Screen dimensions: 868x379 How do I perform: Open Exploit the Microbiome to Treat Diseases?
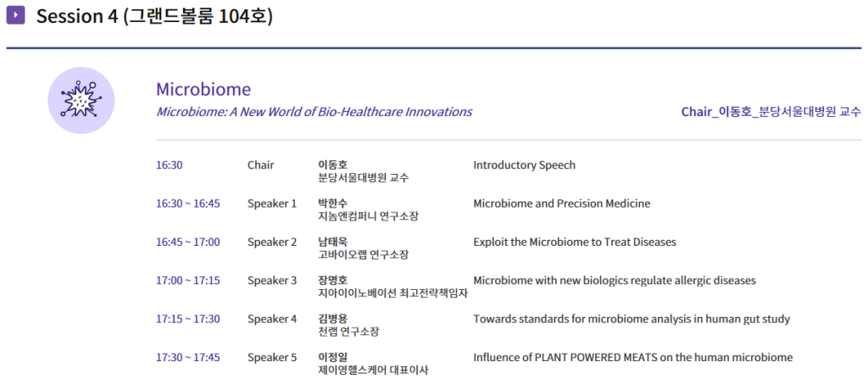coord(575,242)
